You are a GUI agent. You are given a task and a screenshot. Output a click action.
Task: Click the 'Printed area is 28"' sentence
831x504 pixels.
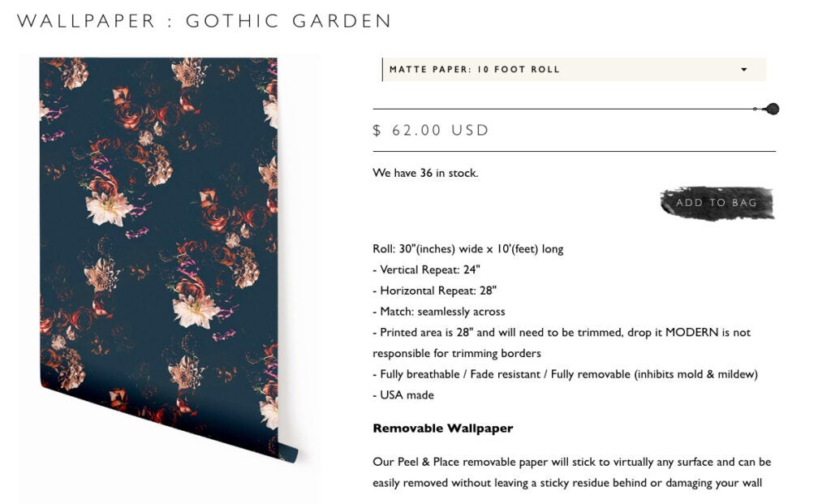(x=562, y=342)
